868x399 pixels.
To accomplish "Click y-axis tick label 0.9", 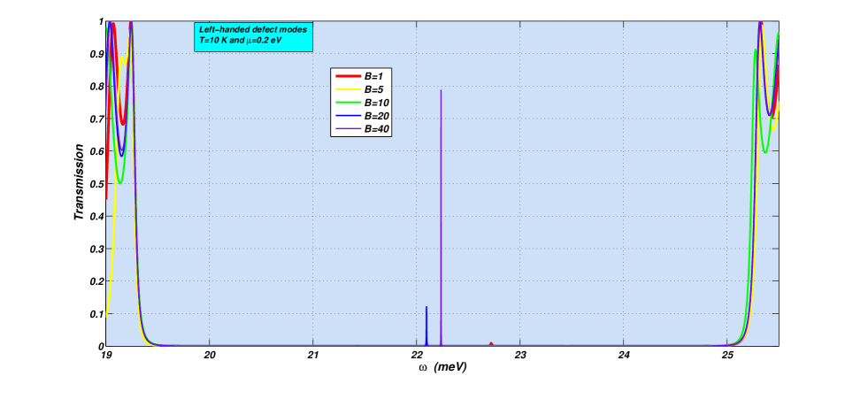I will [96, 54].
